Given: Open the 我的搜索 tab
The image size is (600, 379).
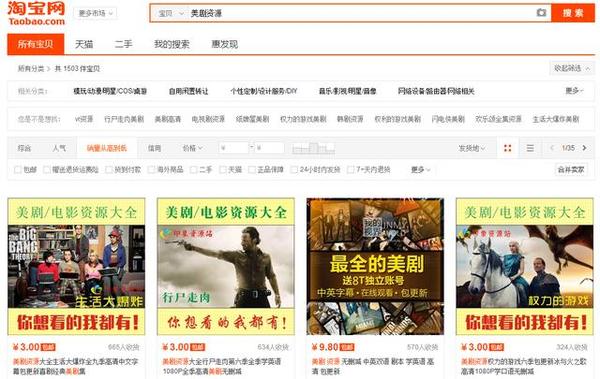Looking at the screenshot, I should 171,44.
